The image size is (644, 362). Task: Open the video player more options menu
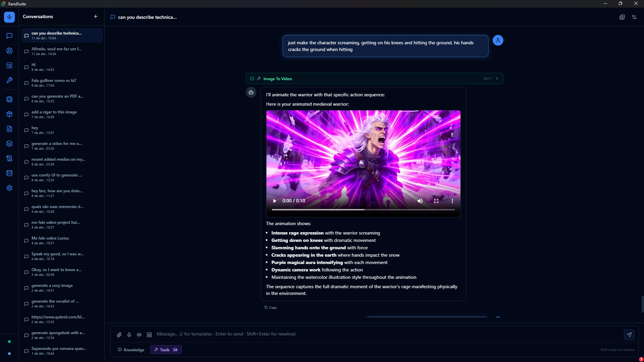pos(452,201)
